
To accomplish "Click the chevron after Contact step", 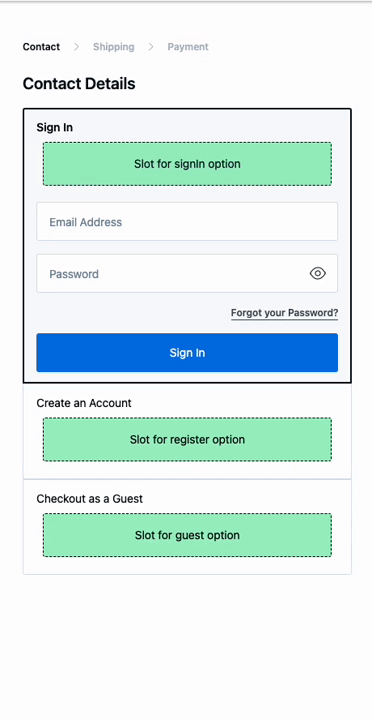I will click(77, 47).
